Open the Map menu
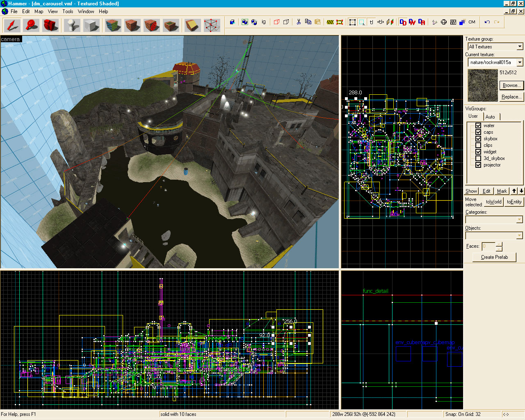 tap(39, 11)
